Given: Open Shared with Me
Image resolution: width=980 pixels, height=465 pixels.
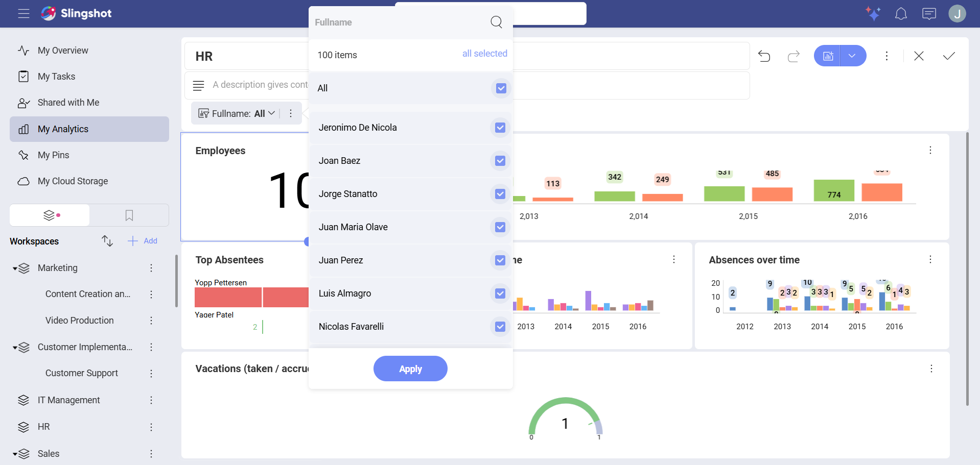Looking at the screenshot, I should (x=89, y=103).
